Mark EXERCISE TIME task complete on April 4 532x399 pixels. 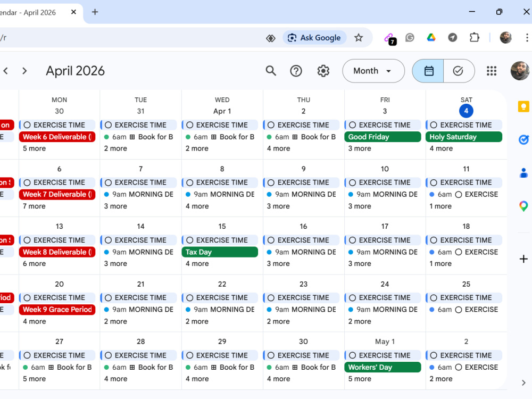[434, 125]
